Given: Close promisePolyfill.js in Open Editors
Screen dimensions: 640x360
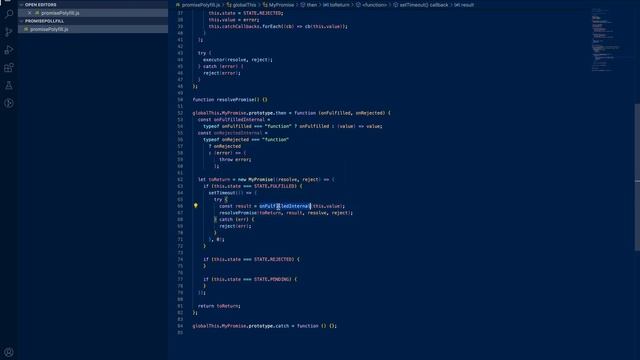Looking at the screenshot, I should click(29, 13).
